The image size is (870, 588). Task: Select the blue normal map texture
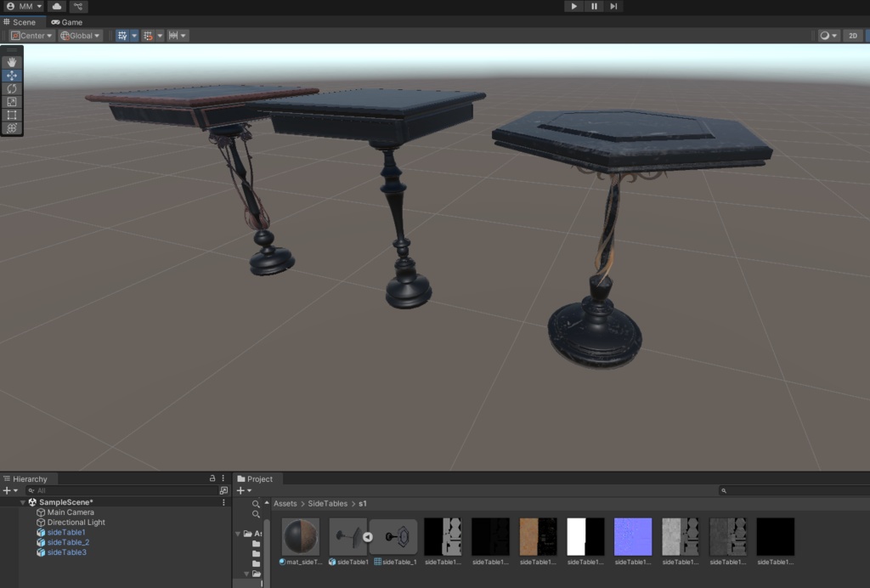pyautogui.click(x=633, y=536)
